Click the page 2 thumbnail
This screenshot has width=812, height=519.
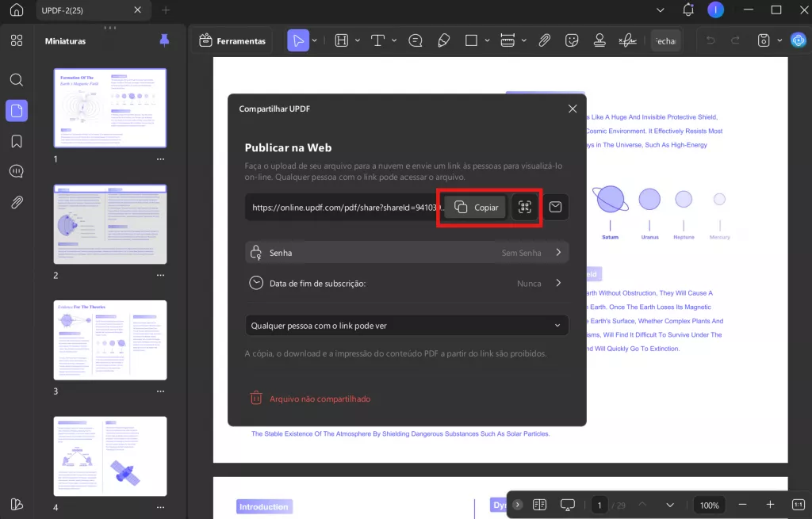coord(109,224)
